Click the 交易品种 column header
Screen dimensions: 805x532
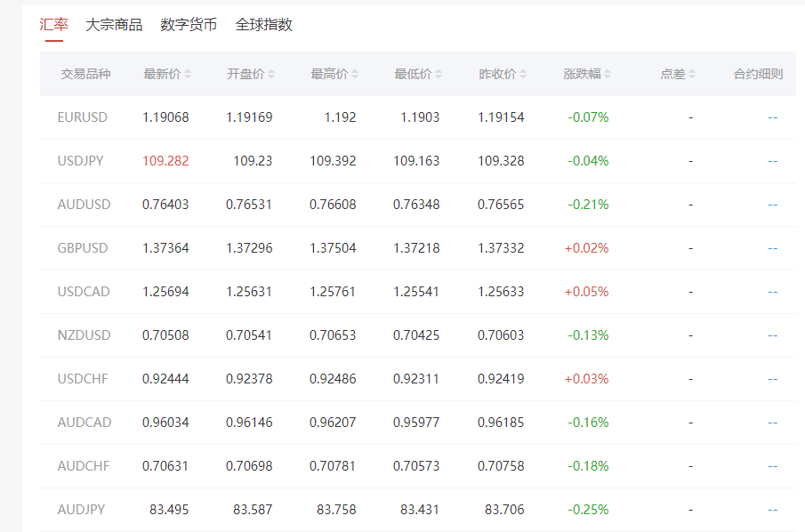[x=85, y=75]
